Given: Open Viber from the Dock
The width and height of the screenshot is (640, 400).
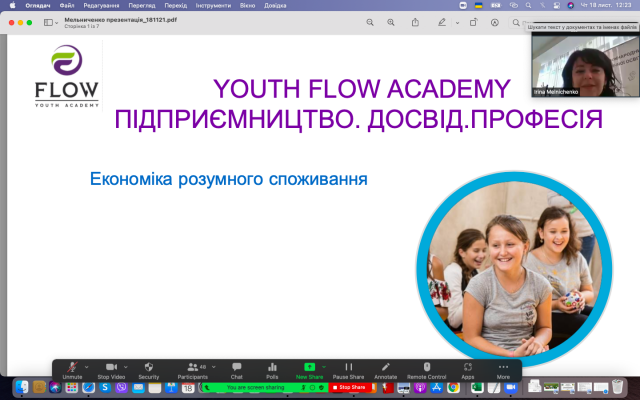Looking at the screenshot, I should click(x=122, y=387).
